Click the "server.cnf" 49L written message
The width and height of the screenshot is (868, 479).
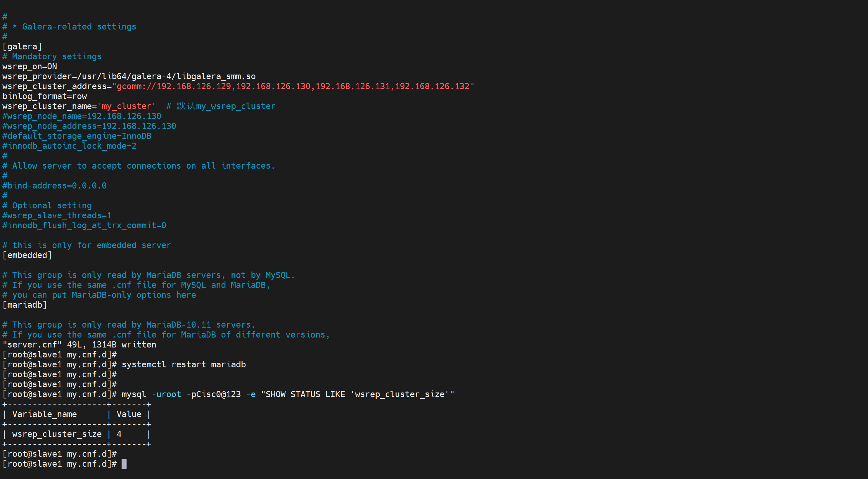(x=79, y=345)
